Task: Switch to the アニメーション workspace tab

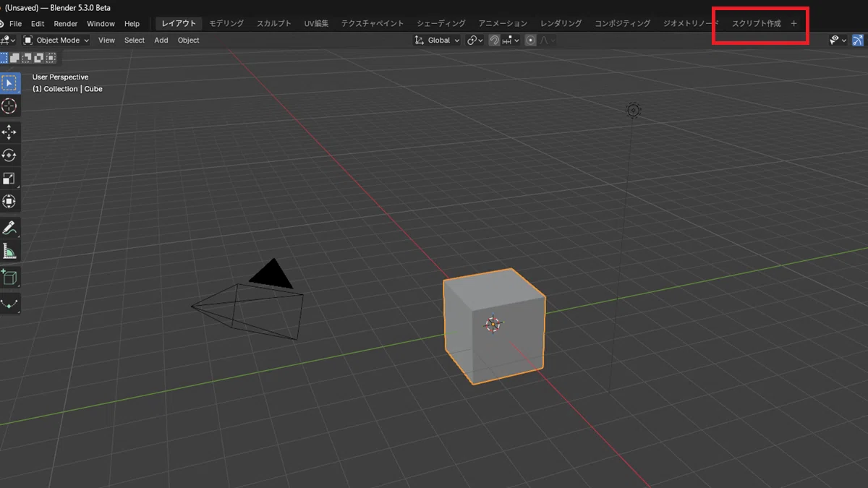Action: (503, 24)
